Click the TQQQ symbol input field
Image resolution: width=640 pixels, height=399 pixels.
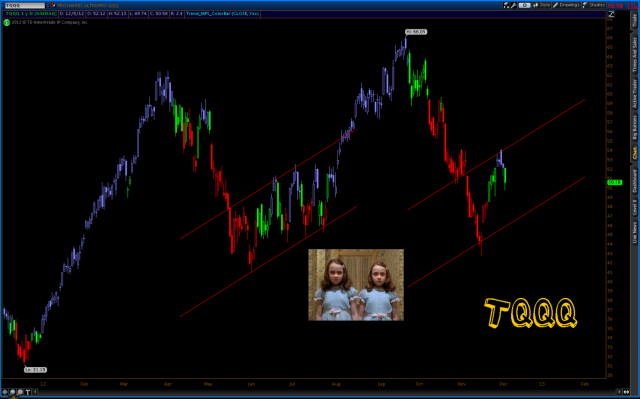pyautogui.click(x=24, y=5)
